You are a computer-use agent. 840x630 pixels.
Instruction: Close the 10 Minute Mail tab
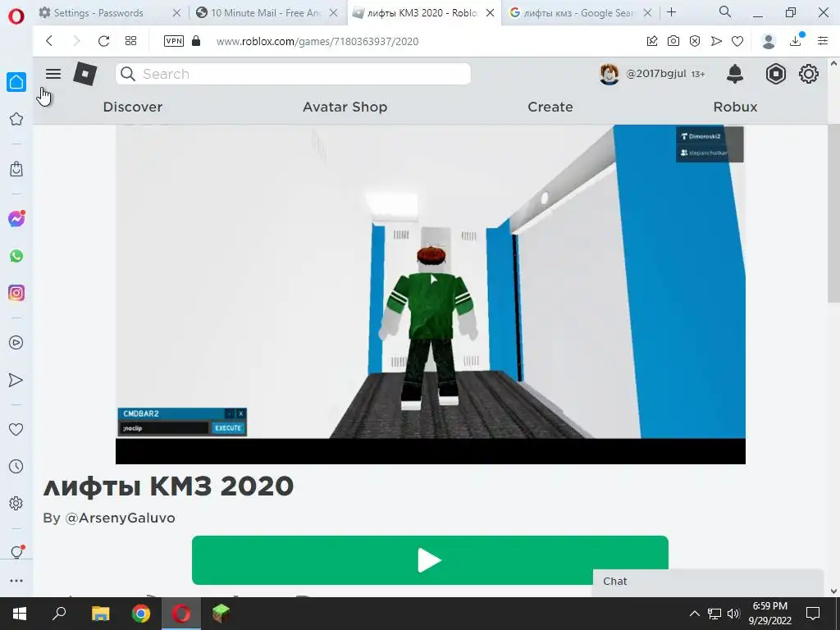[333, 13]
